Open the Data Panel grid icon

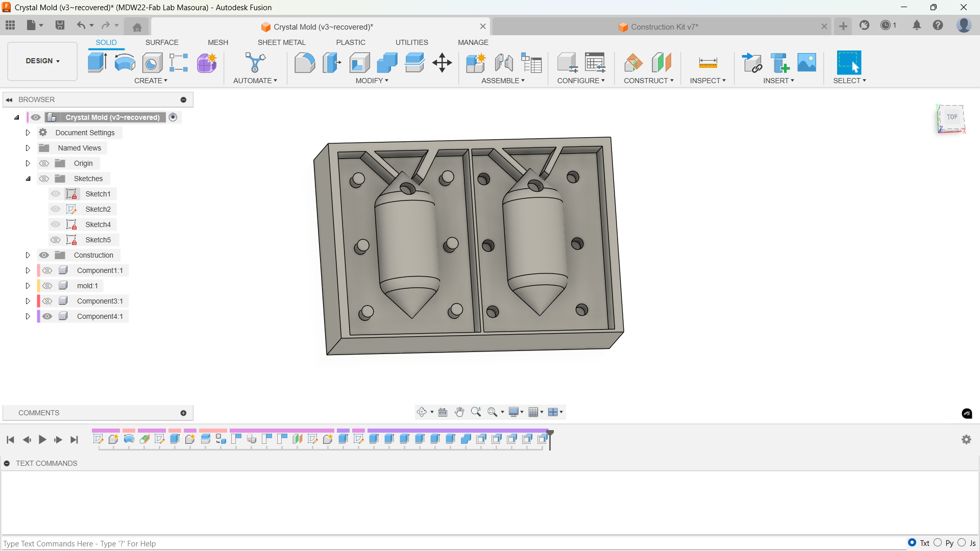(10, 25)
